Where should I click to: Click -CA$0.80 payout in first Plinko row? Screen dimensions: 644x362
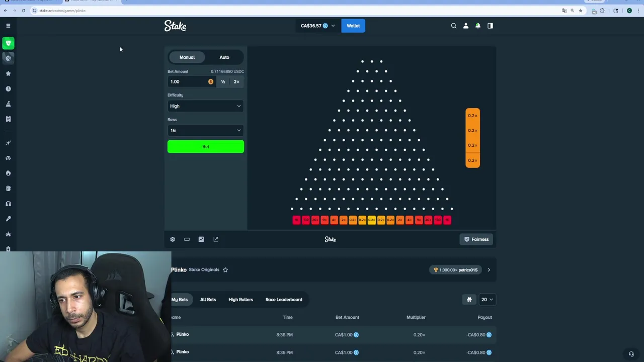pos(479,335)
